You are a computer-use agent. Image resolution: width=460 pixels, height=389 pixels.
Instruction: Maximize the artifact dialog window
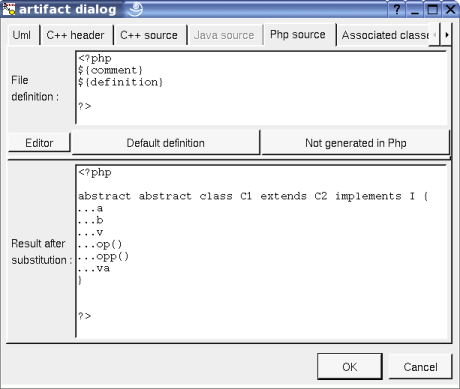tap(433, 9)
